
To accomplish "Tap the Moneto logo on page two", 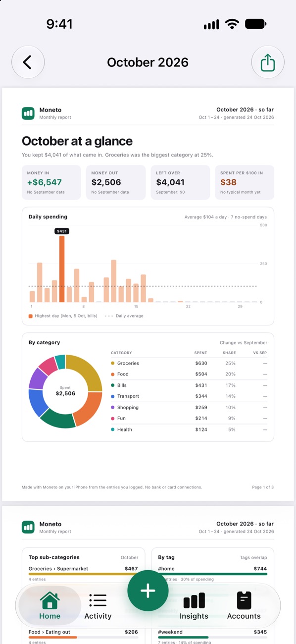I will (x=28, y=527).
